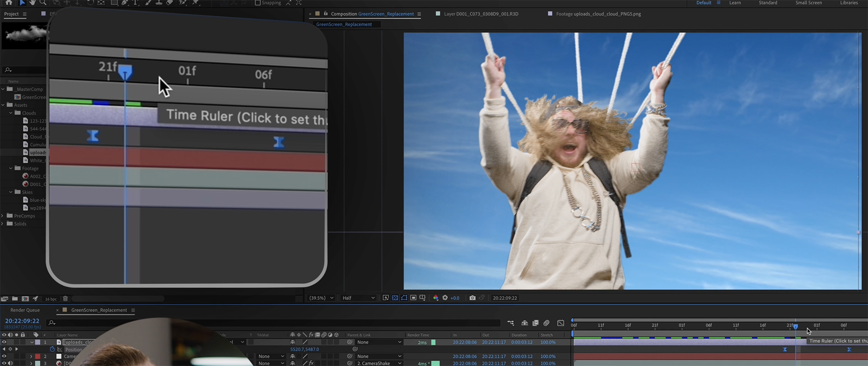Select the Zoom magnifier tool

(43, 2)
